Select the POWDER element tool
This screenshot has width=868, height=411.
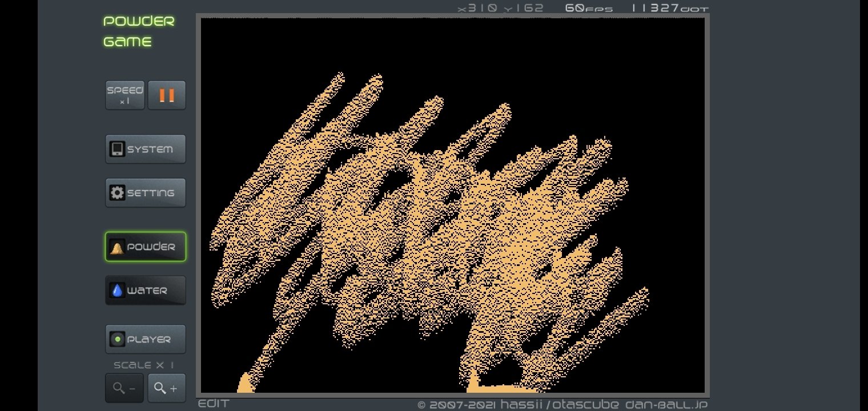(146, 247)
